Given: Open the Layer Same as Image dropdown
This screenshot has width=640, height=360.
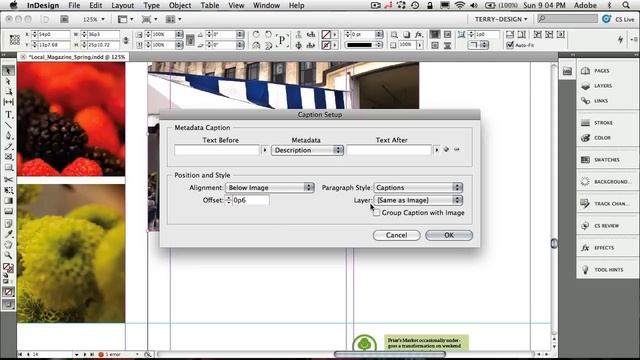Looking at the screenshot, I should pyautogui.click(x=418, y=200).
